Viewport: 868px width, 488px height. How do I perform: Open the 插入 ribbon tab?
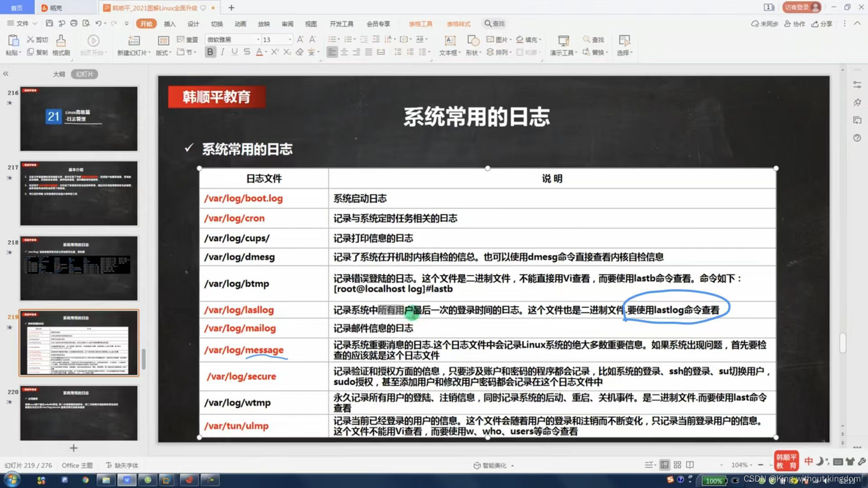pos(170,24)
